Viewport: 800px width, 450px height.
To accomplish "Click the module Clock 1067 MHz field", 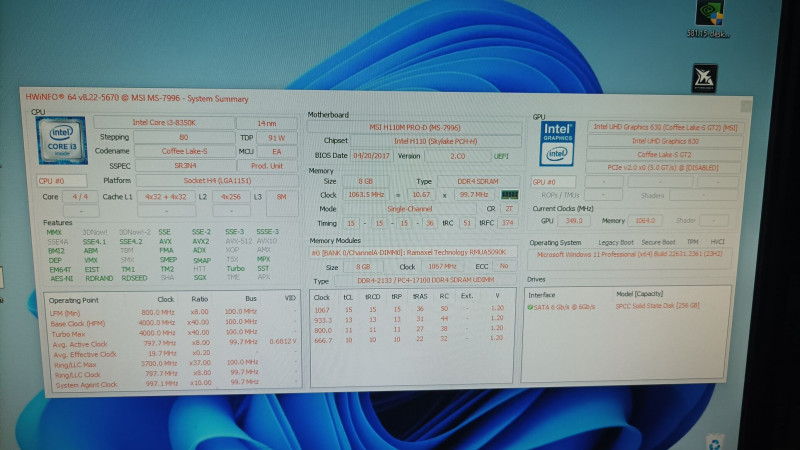I will [x=442, y=266].
